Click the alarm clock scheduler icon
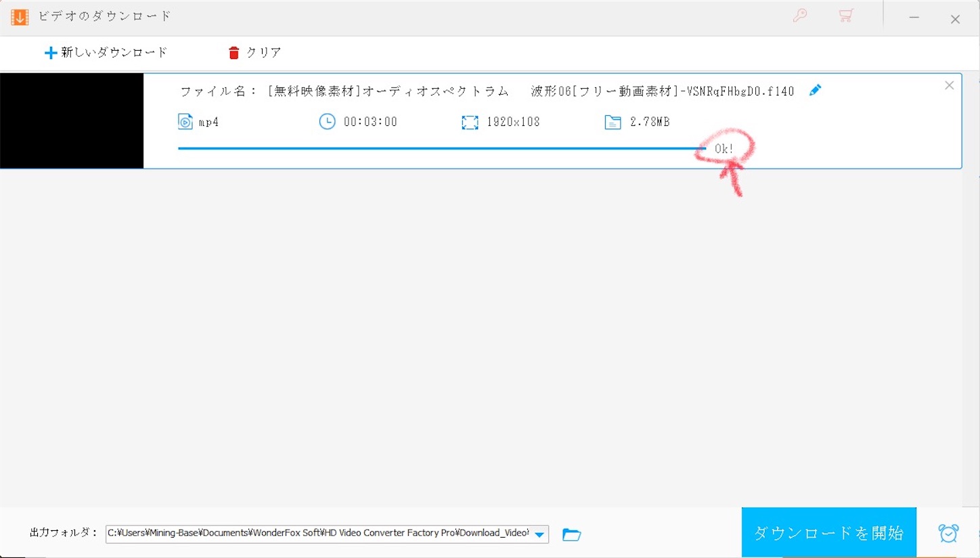The image size is (980, 558). point(948,533)
